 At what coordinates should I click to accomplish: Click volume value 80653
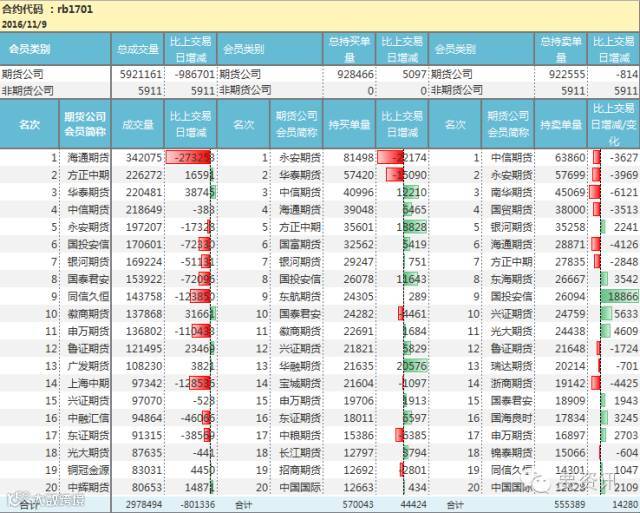point(147,487)
